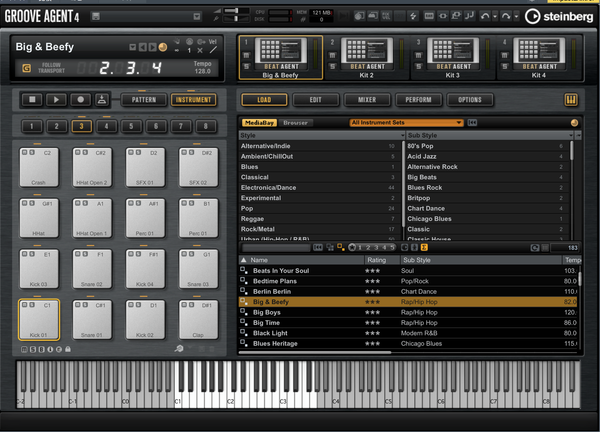This screenshot has width=600, height=432.
Task: Open the Big & Beefy kit preset menu
Action: tap(132, 47)
